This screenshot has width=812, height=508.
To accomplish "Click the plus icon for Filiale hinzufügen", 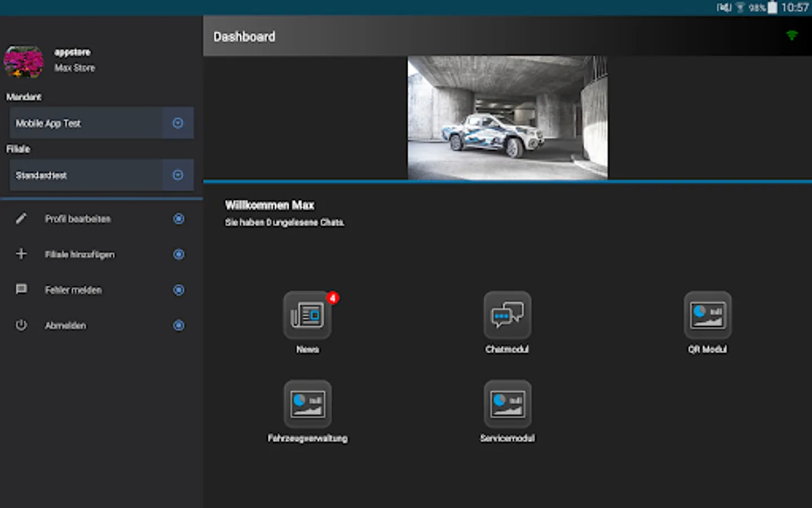I will pyautogui.click(x=21, y=254).
